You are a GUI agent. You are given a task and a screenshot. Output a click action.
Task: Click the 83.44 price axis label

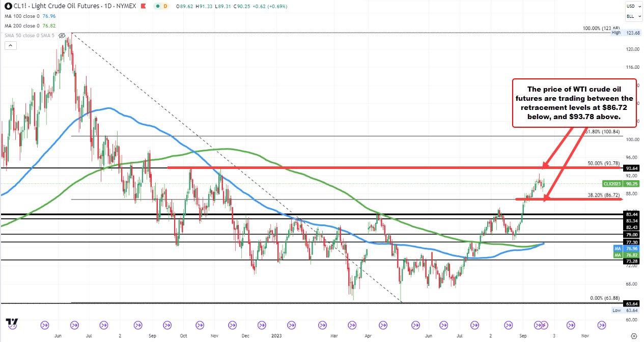coord(632,215)
